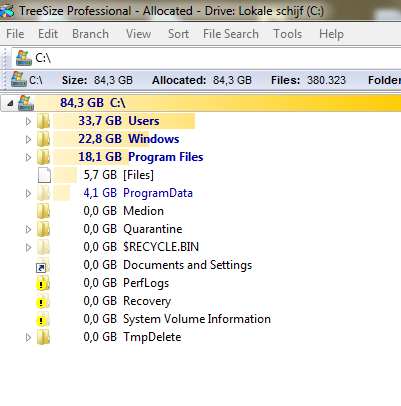Viewport: 401px width, 406px height.
Task: Open the Branch menu
Action: point(90,34)
